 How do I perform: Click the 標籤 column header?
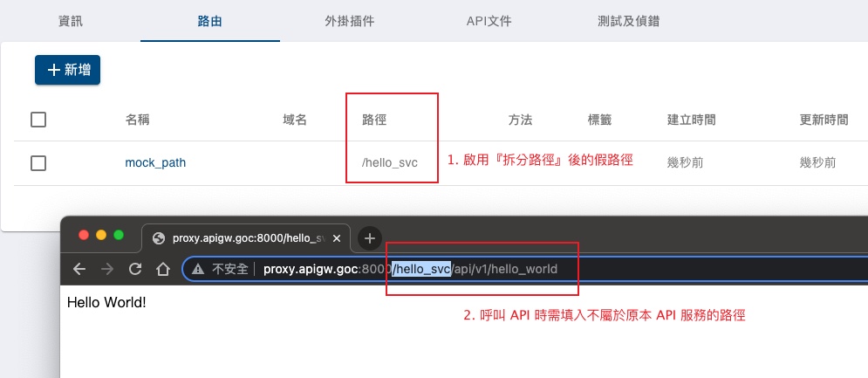599,120
